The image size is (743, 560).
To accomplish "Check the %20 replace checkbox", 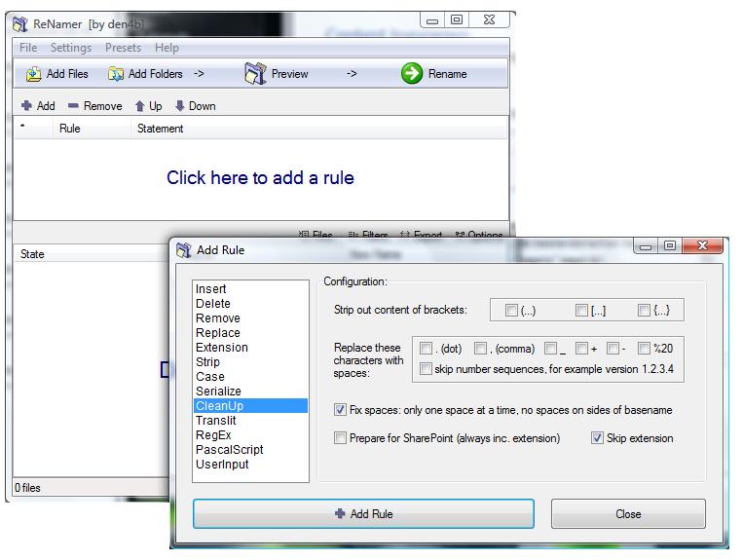I will (644, 349).
